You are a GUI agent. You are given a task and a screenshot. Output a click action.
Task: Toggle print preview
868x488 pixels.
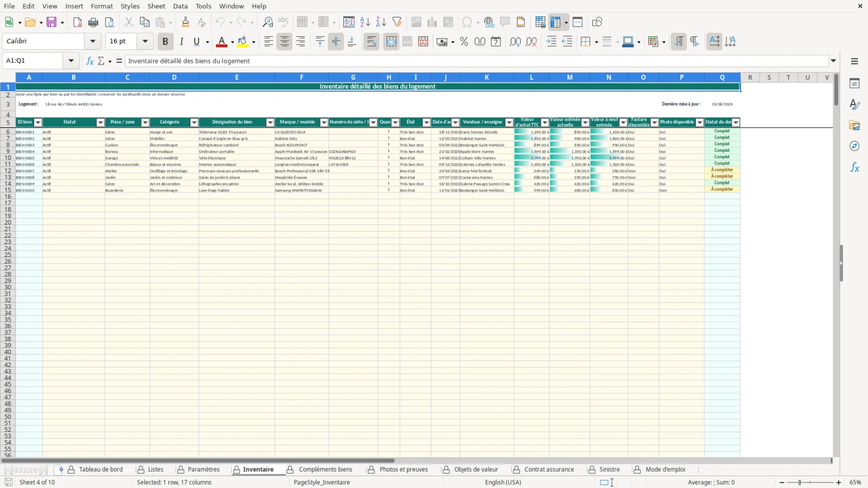[x=110, y=22]
